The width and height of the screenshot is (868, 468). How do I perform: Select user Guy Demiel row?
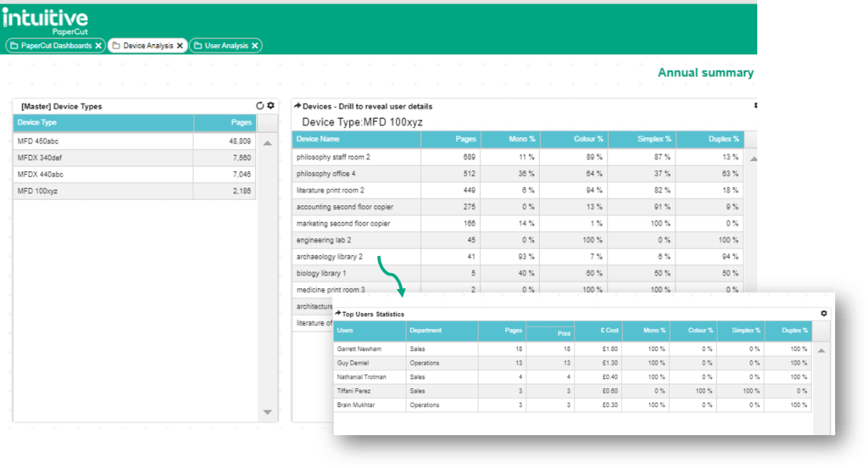572,363
